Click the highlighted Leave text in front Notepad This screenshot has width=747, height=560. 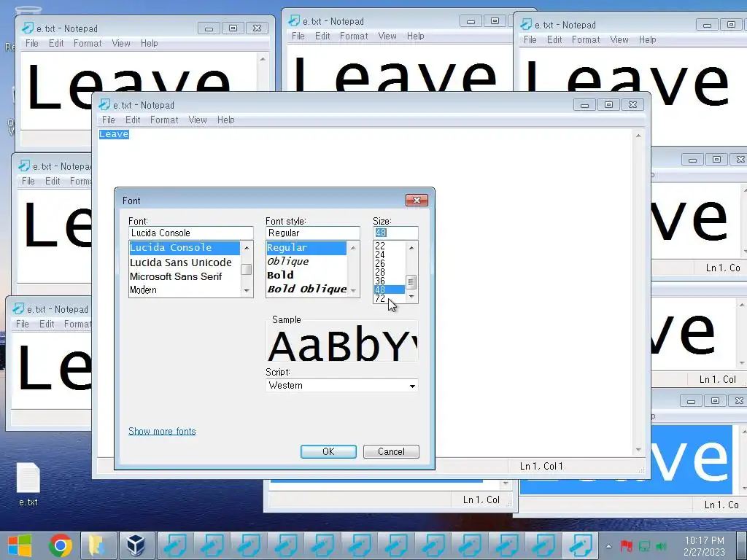coord(114,134)
